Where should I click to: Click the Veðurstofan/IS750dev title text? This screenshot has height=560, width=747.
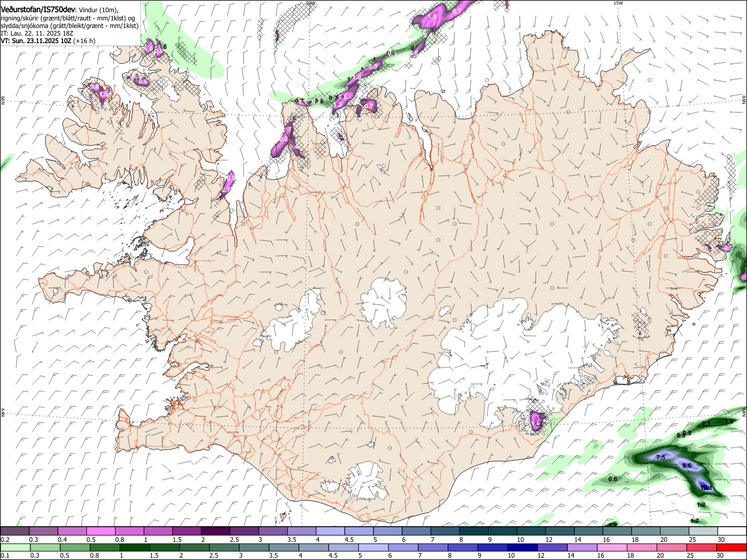(37, 10)
